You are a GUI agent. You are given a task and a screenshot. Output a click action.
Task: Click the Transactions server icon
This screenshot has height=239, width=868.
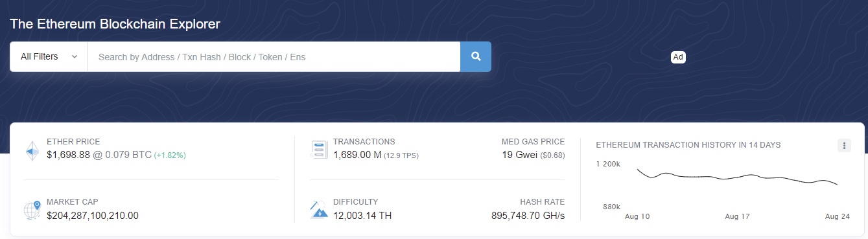click(x=319, y=150)
